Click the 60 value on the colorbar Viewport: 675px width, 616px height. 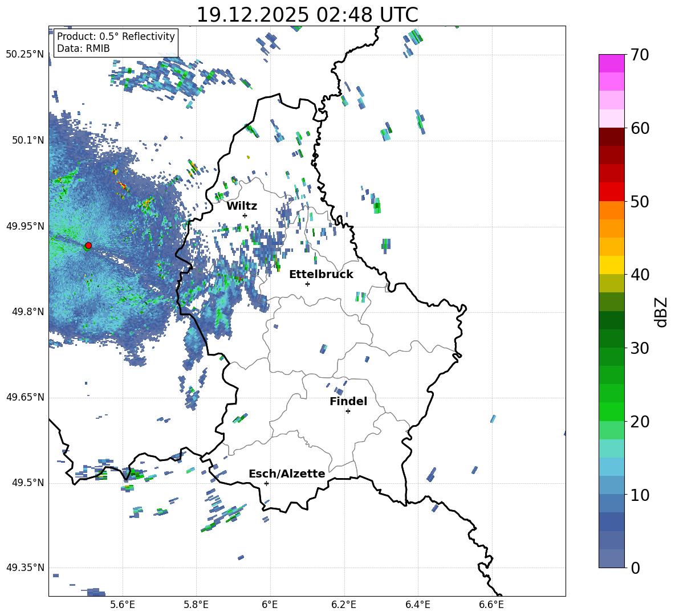click(639, 128)
